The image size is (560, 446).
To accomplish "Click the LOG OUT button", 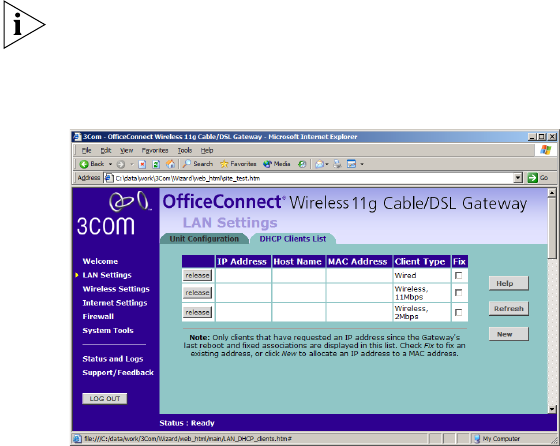I will pos(105,399).
